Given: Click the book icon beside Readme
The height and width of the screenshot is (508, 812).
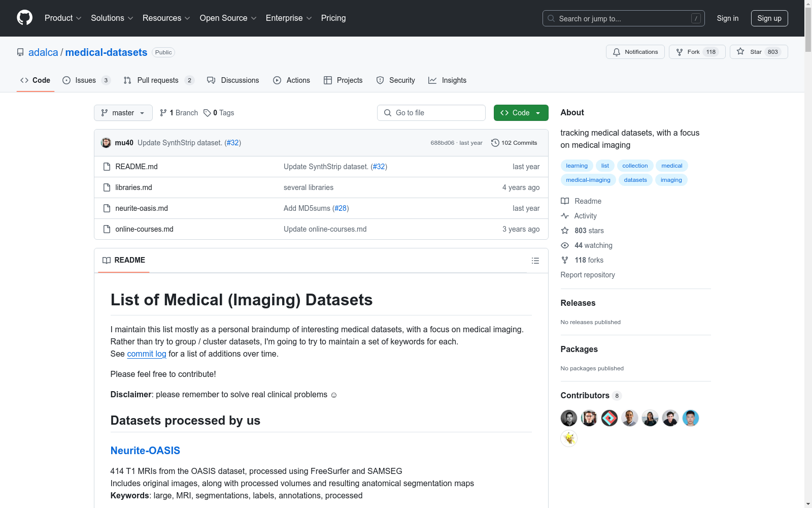Looking at the screenshot, I should coord(565,201).
